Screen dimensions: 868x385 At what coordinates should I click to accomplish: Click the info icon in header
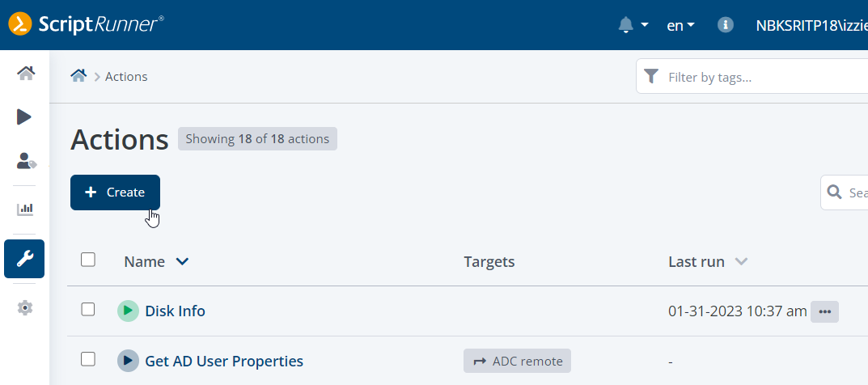coord(726,25)
